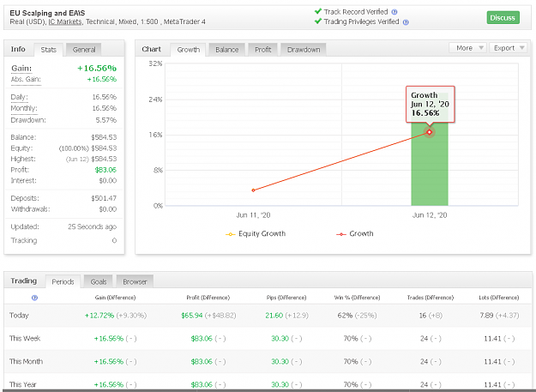Toggle Equity Growth series in chart legend
Viewport: 536px width, 392px height.
coord(256,234)
